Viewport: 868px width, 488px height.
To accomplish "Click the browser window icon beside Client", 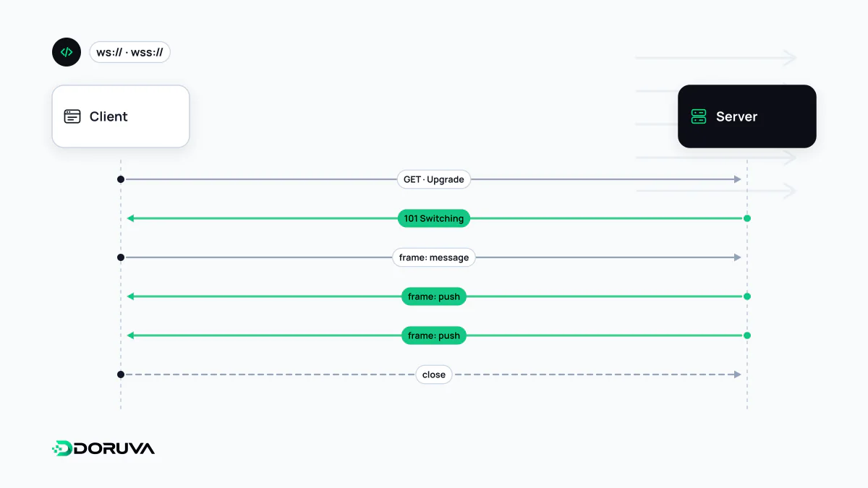I will pos(72,116).
